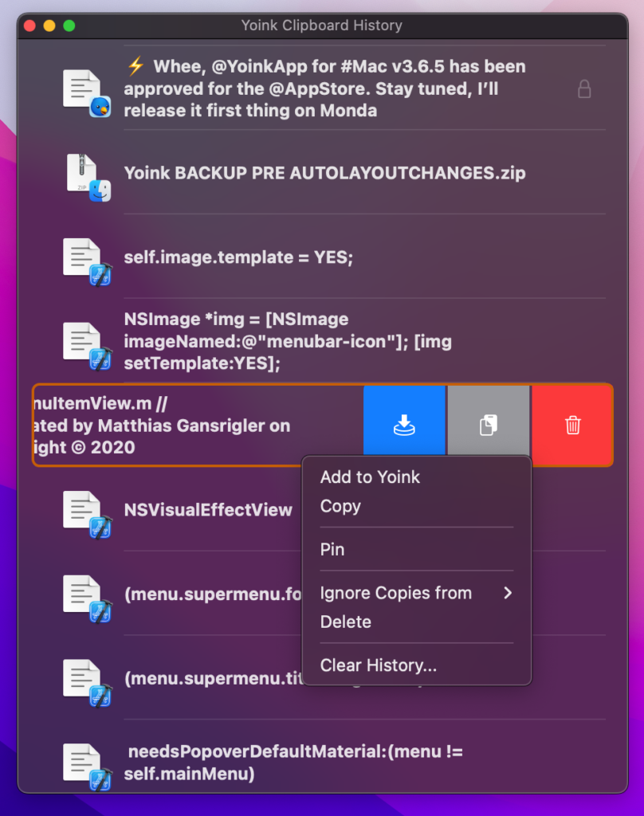
Task: Select the NSImage imageNamed menubar-icon entry
Action: (x=288, y=341)
